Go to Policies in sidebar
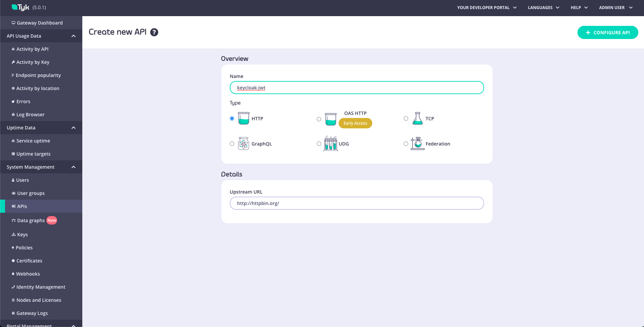644x327 pixels. [x=24, y=248]
